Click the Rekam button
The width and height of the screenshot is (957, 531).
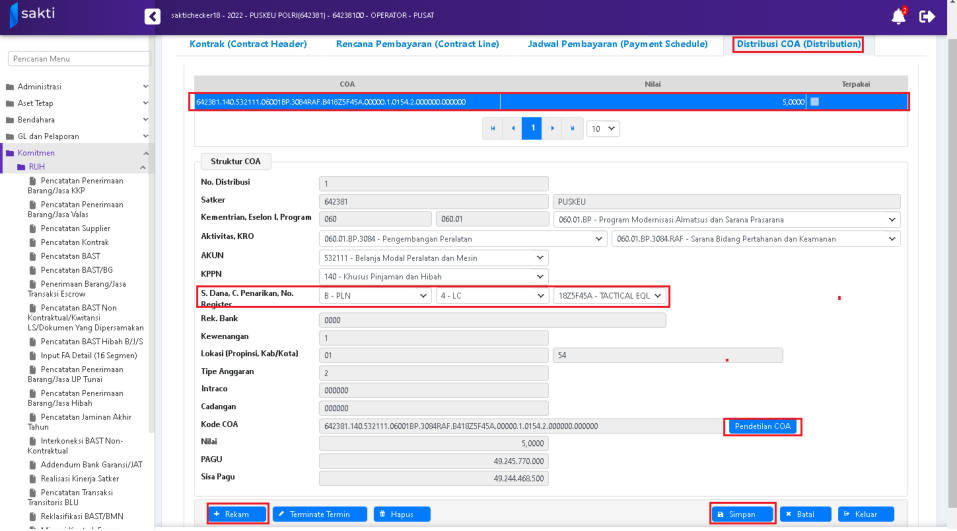[x=238, y=514]
